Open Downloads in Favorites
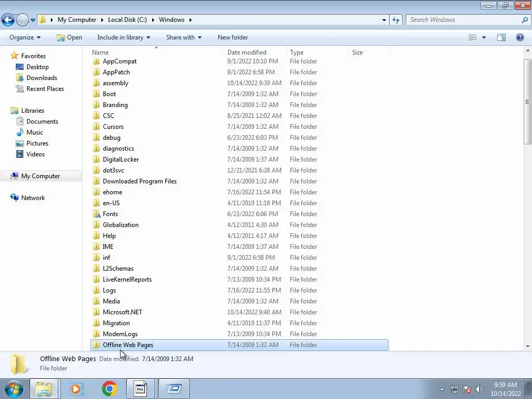Screen dimensions: 532x399 coord(42,78)
